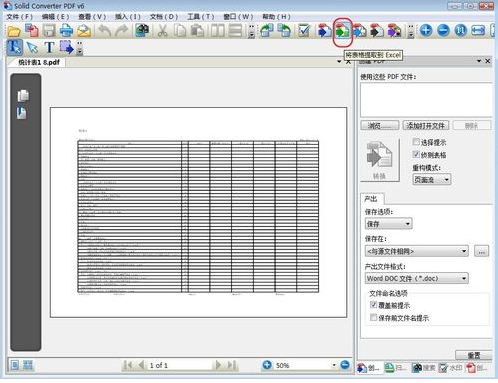This screenshot has height=383, width=498.
Task: Open the 文件(F) menu
Action: click(x=20, y=17)
